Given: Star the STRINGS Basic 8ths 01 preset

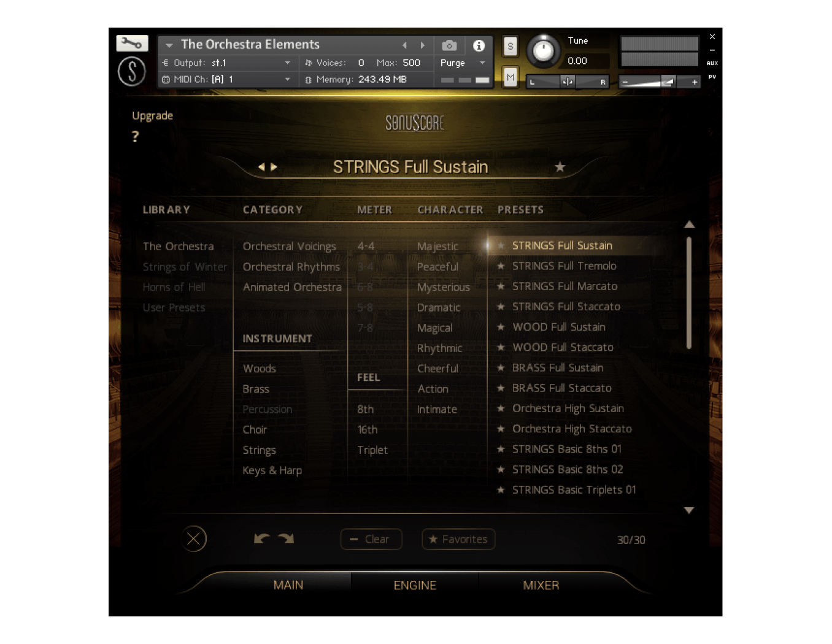Looking at the screenshot, I should click(501, 449).
